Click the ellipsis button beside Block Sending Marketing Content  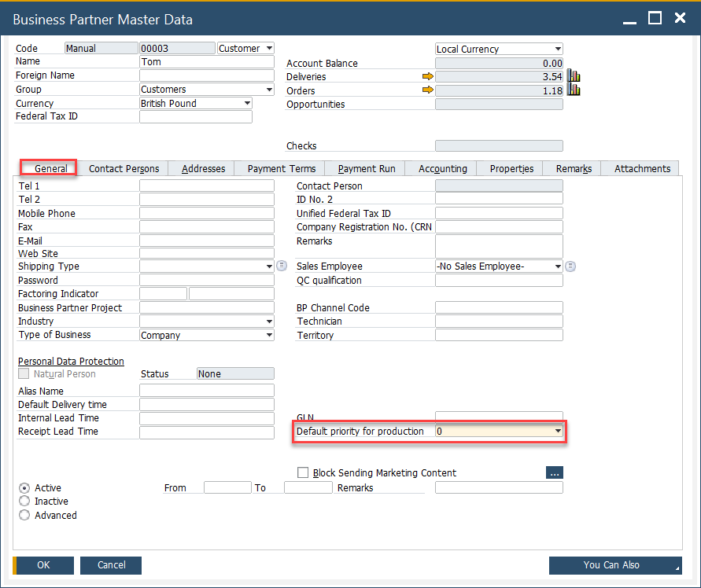[554, 472]
